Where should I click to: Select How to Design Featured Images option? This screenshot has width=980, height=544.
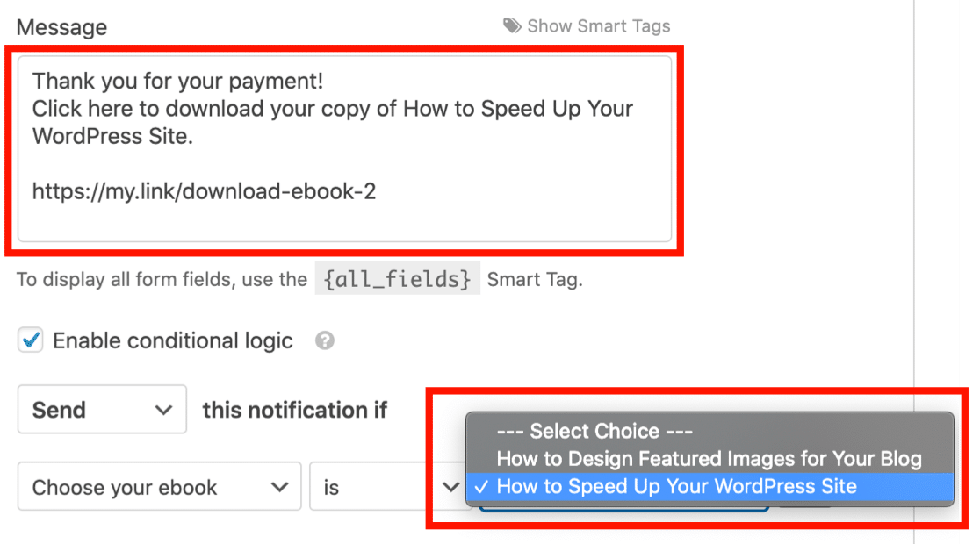(710, 459)
